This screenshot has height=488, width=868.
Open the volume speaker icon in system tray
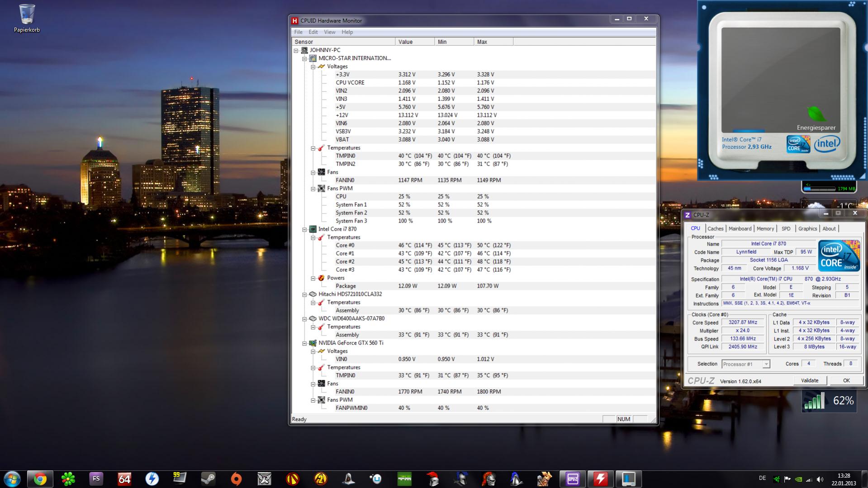click(820, 479)
